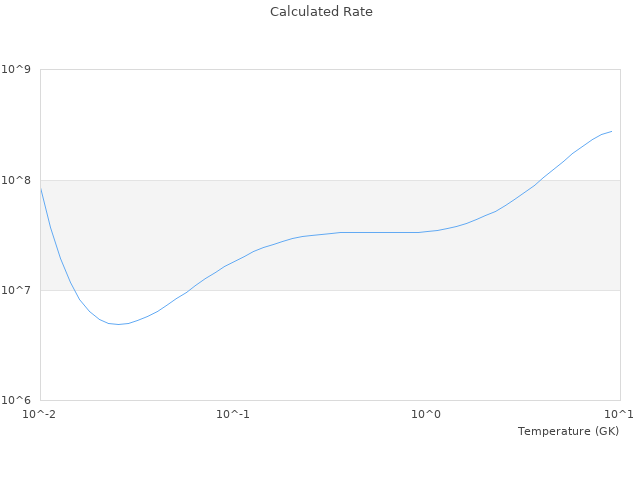Click the flat plateau section of the blue curve
The width and height of the screenshot is (640, 480).
click(x=380, y=232)
